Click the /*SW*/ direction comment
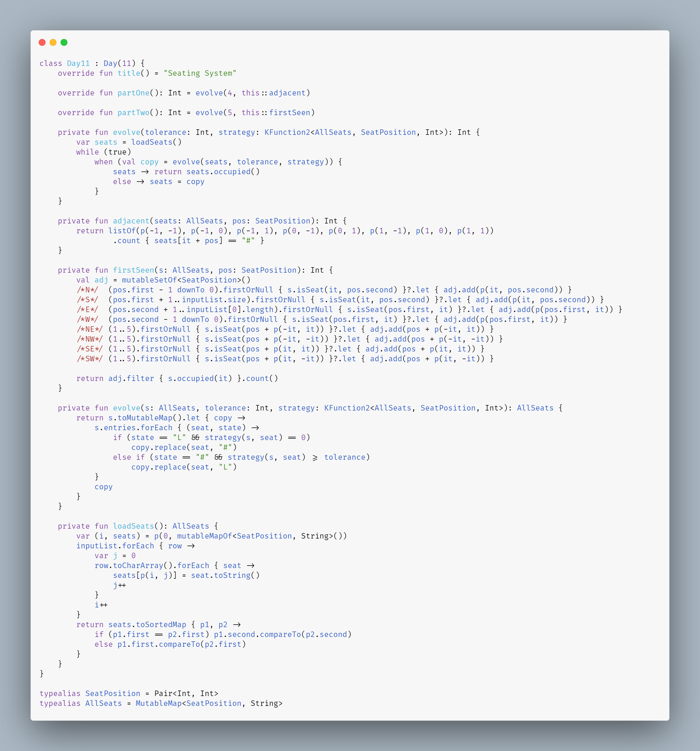The image size is (700, 751). (90, 359)
